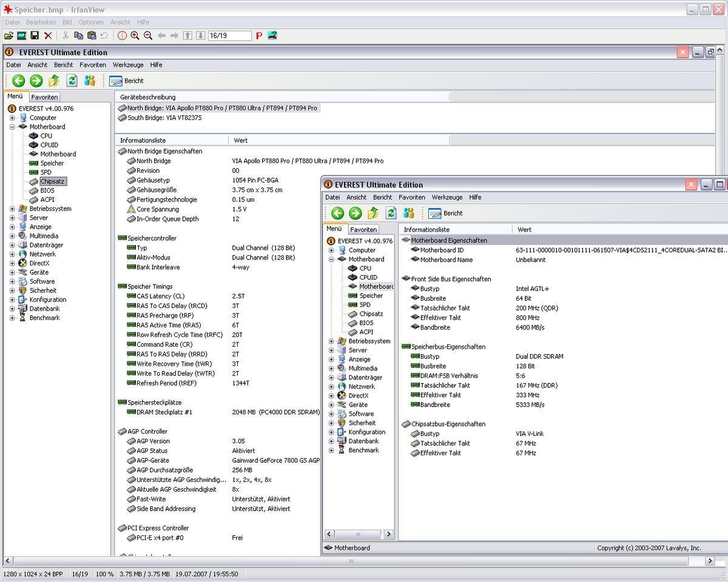Select SPD in the background EVEREST tree
Image resolution: width=728 pixels, height=582 pixels.
(45, 172)
